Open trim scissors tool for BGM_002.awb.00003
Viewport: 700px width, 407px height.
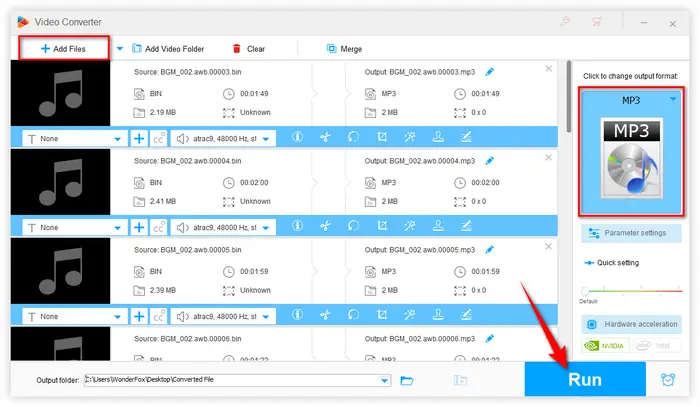(325, 137)
